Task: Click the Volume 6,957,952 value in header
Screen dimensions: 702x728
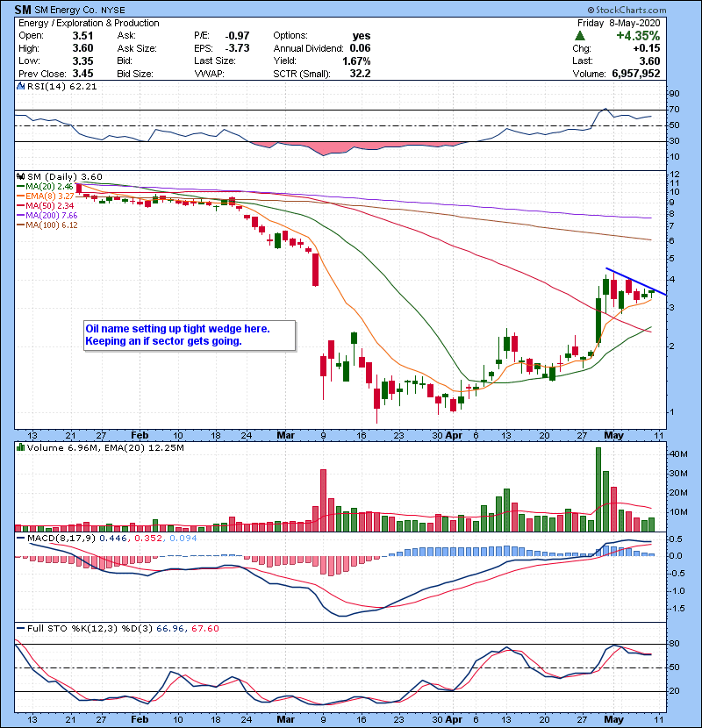Action: [x=637, y=75]
